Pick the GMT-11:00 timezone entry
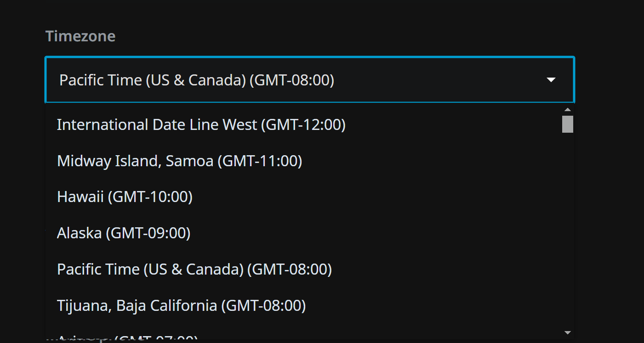The width and height of the screenshot is (644, 343). 179,161
